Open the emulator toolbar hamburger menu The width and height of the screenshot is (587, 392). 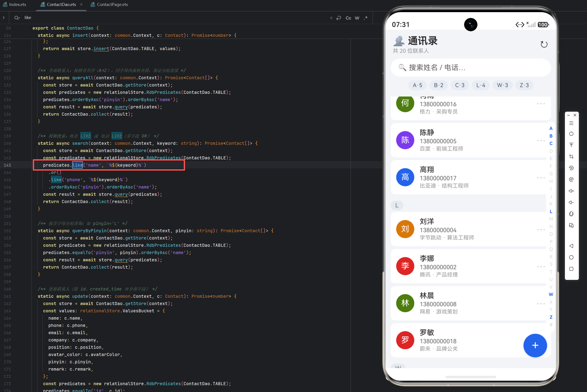tap(571, 123)
